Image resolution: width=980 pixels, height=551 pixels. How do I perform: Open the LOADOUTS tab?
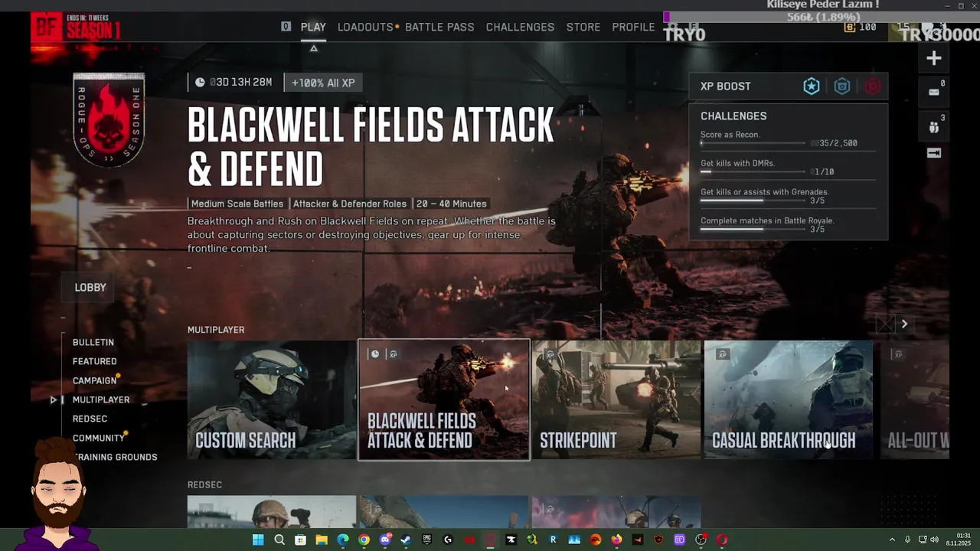click(x=365, y=27)
